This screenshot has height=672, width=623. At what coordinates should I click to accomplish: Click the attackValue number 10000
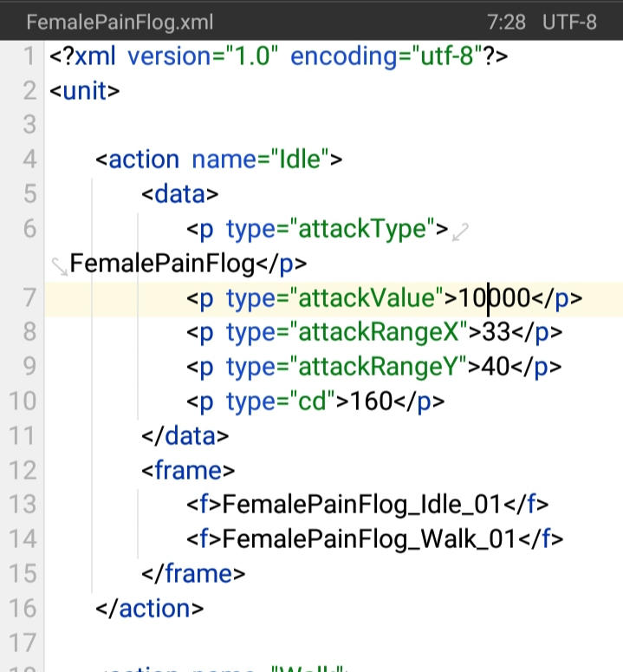pos(495,297)
